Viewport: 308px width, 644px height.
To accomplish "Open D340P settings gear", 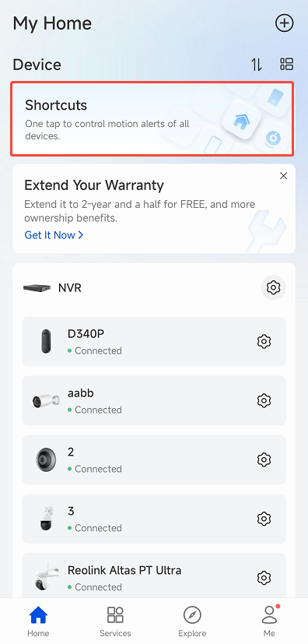I will click(264, 341).
